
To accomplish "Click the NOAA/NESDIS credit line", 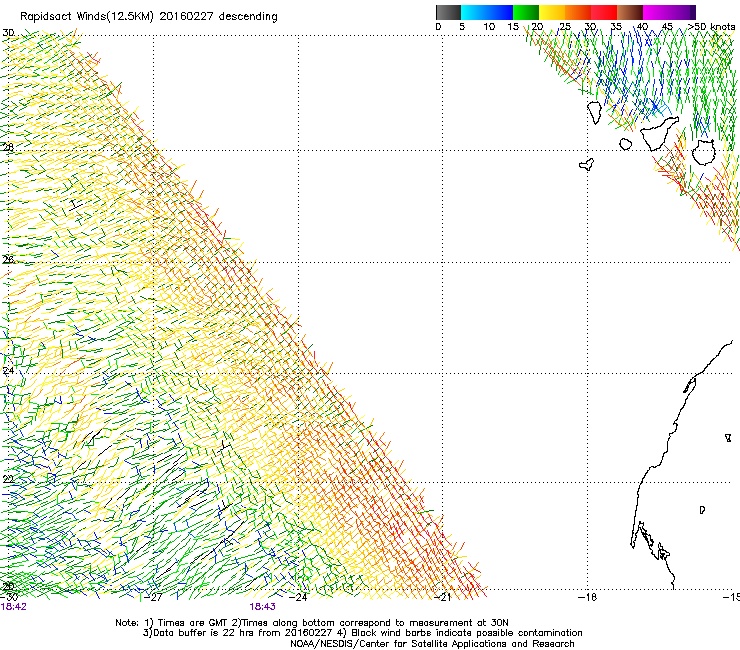I will coord(432,644).
